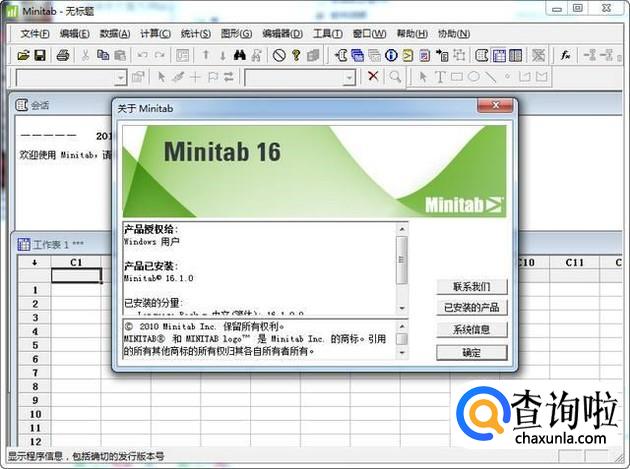Jump to the next command with down arrow

223,55
